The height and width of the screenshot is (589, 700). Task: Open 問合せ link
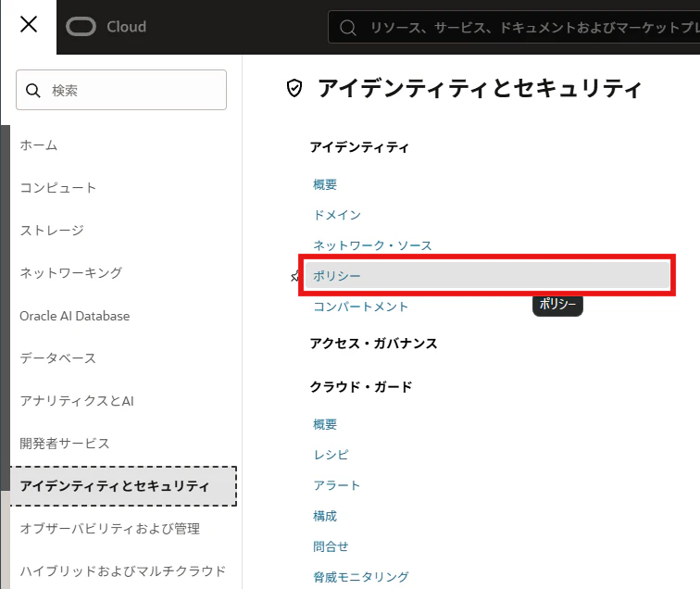(331, 546)
